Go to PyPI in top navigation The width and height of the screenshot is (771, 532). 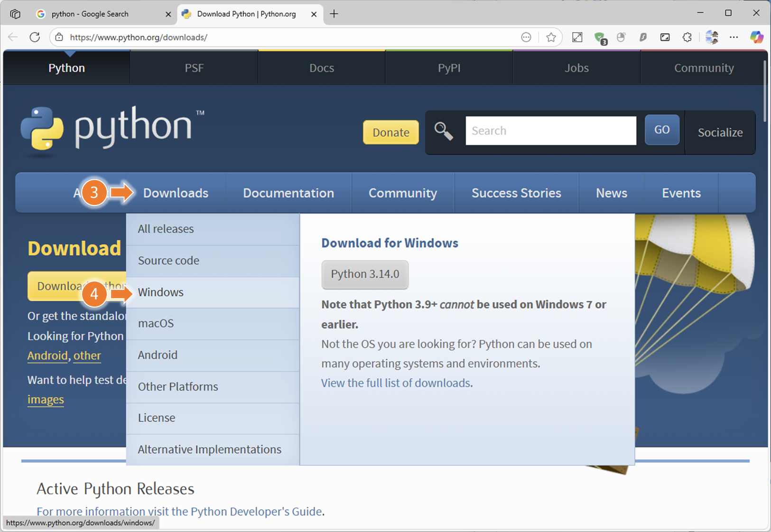(x=449, y=68)
